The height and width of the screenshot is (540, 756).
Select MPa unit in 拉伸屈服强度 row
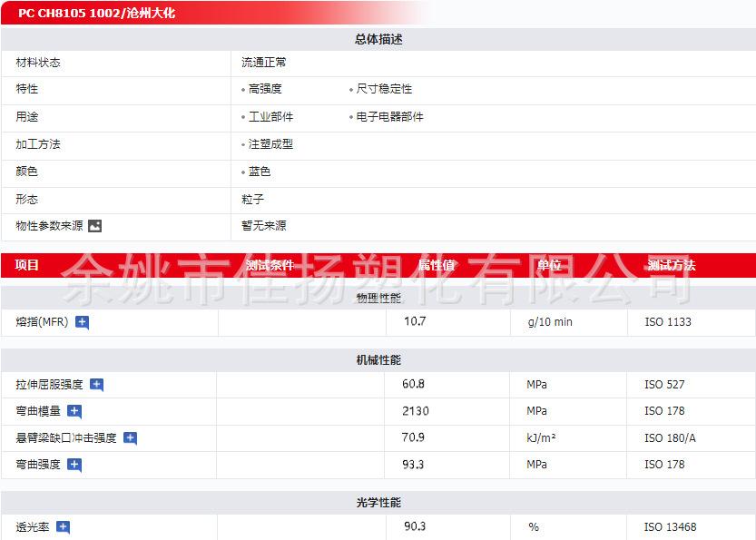coord(536,385)
